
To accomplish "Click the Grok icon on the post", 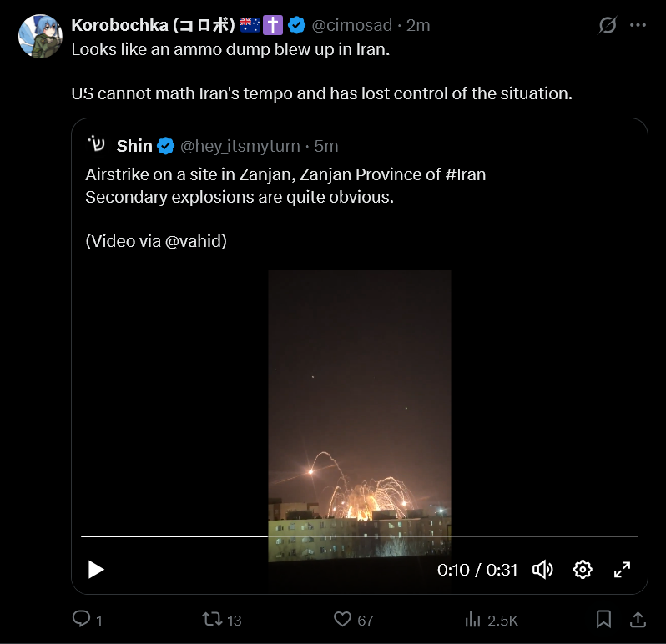I will (608, 25).
